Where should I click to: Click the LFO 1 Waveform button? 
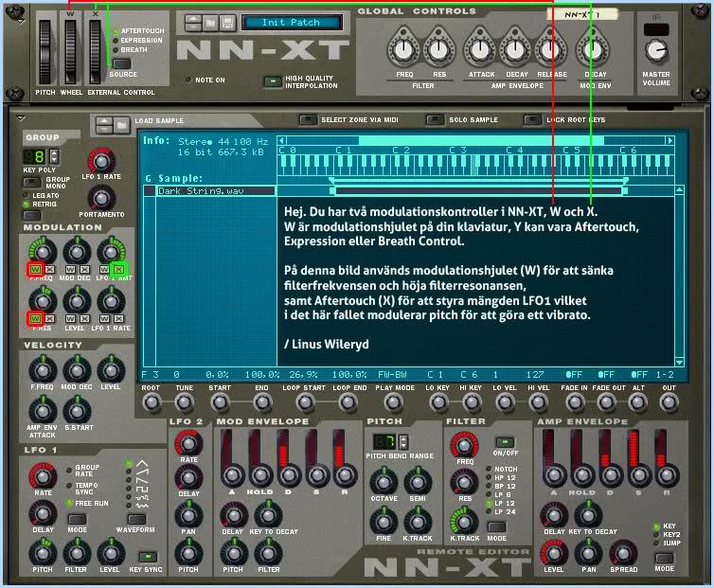(136, 519)
